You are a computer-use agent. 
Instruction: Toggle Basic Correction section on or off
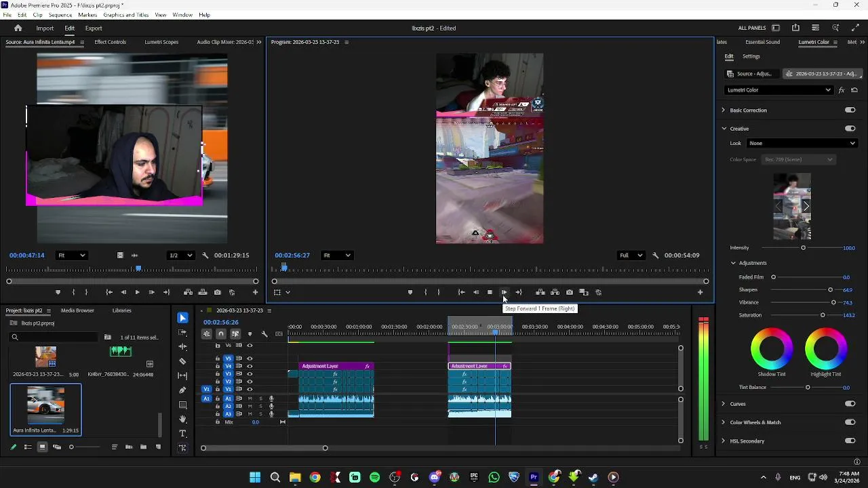(x=850, y=110)
